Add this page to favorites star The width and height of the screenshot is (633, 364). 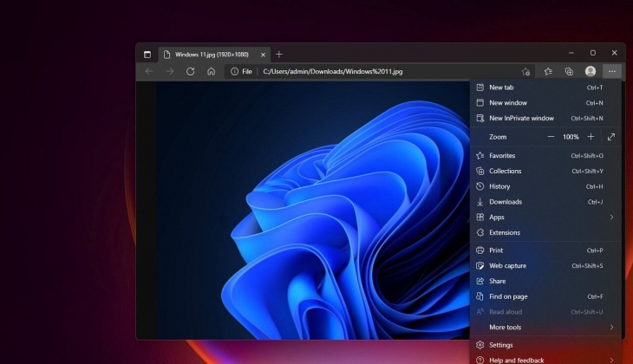pos(525,72)
